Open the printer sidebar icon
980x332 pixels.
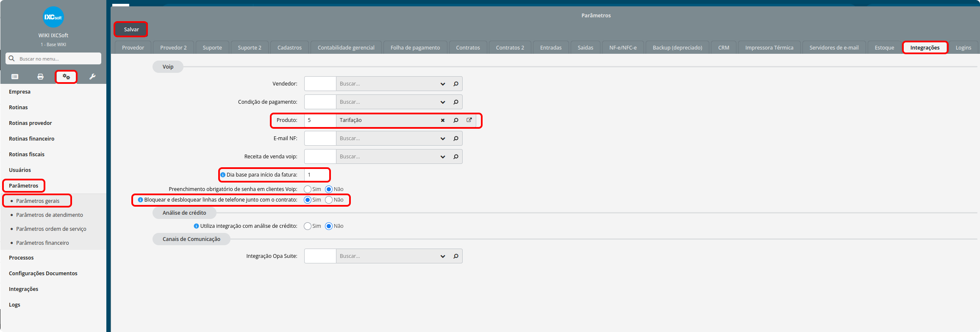tap(40, 77)
